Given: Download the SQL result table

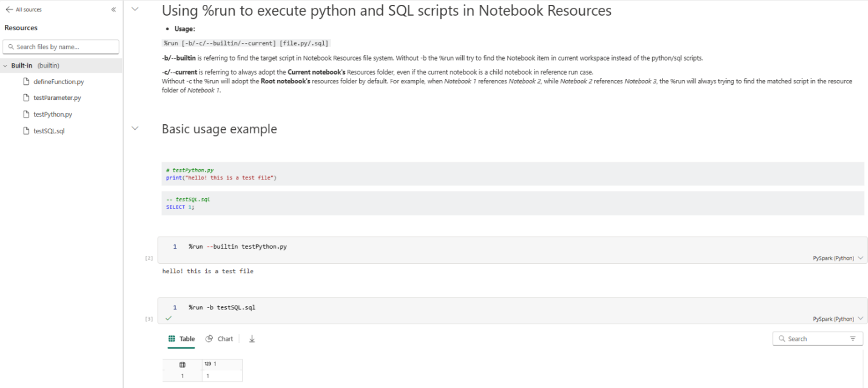Looking at the screenshot, I should 252,339.
